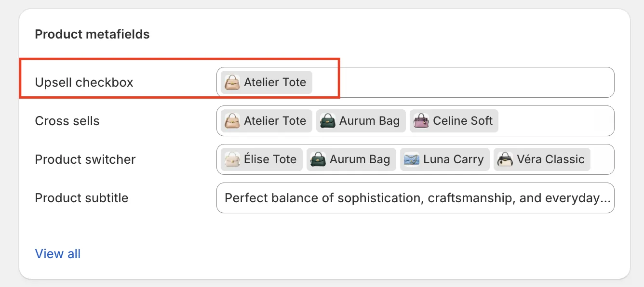Select the Atelier Tote chip in Upsell checkbox field
Viewport: 644px width, 287px height.
(265, 82)
